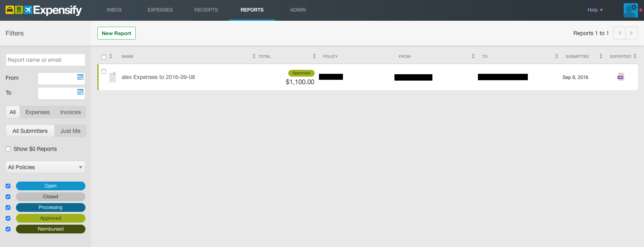Image resolution: width=644 pixels, height=247 pixels.
Task: Expand the Help menu
Action: pos(595,10)
